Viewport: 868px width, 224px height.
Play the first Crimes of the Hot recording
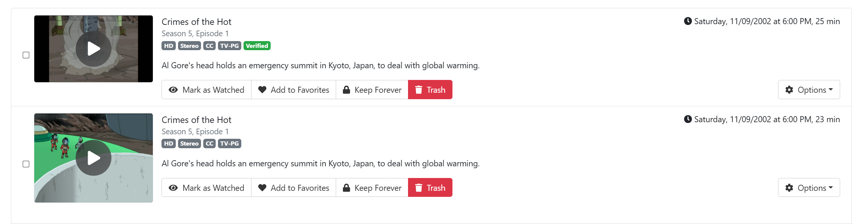pos(93,49)
